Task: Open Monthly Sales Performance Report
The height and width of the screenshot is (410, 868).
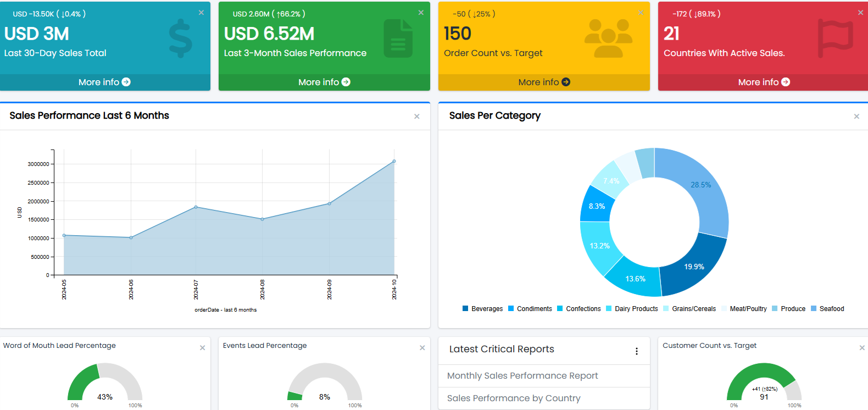Action: click(x=522, y=376)
